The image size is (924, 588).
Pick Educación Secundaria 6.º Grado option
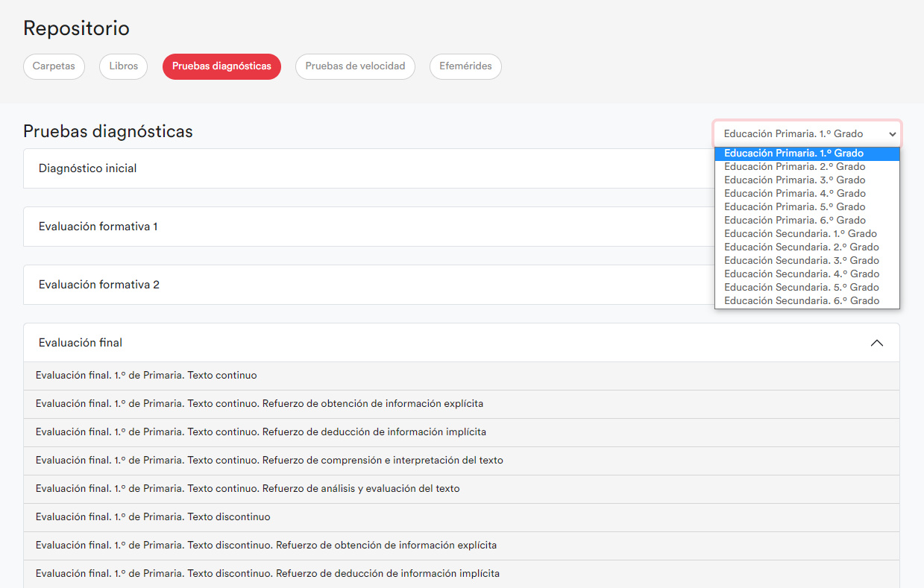801,301
